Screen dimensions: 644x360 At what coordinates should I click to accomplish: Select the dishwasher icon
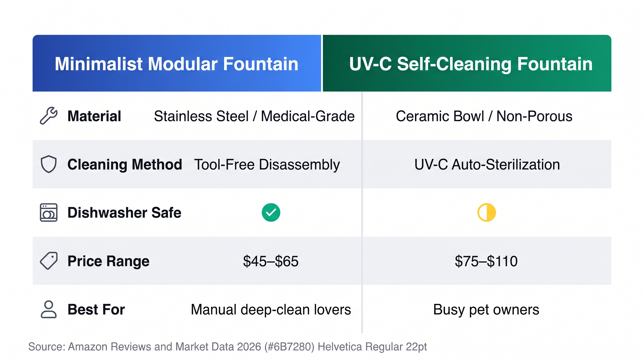49,213
